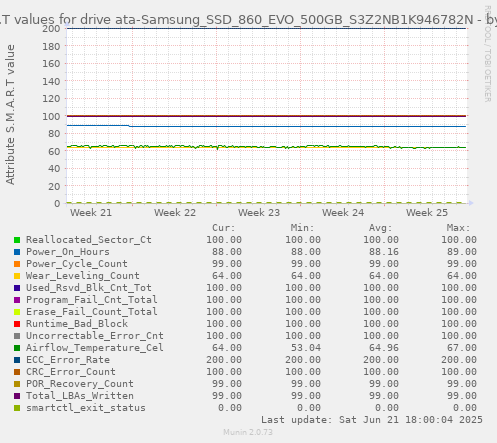Click the Max: column header
Viewport: 497px width, 443px height.
click(458, 228)
